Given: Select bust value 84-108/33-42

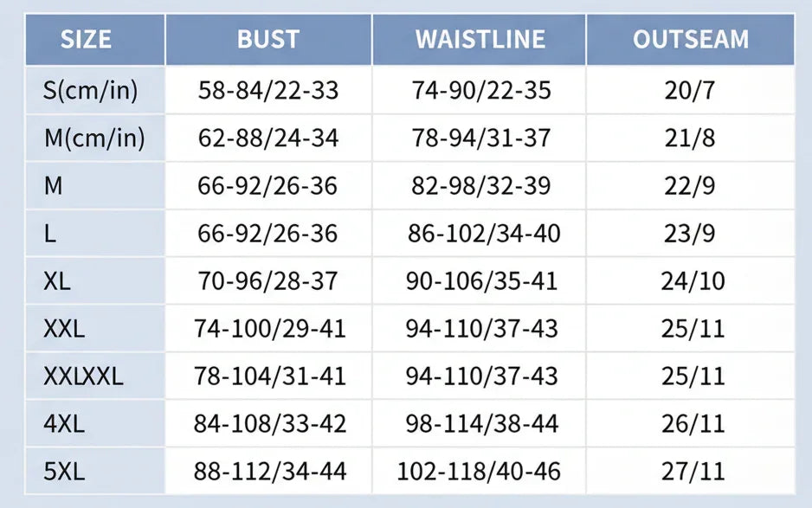Looking at the screenshot, I should (272, 424).
